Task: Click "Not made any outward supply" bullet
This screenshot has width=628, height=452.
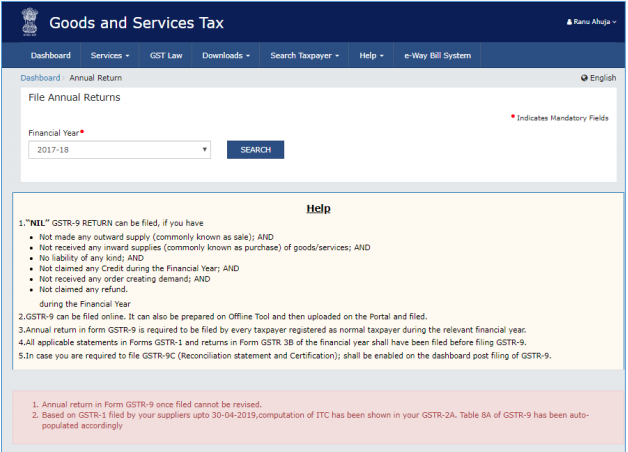Action: click(x=156, y=237)
